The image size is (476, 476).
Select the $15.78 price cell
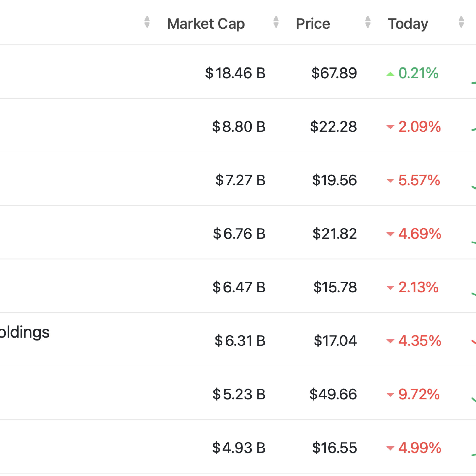(x=335, y=287)
